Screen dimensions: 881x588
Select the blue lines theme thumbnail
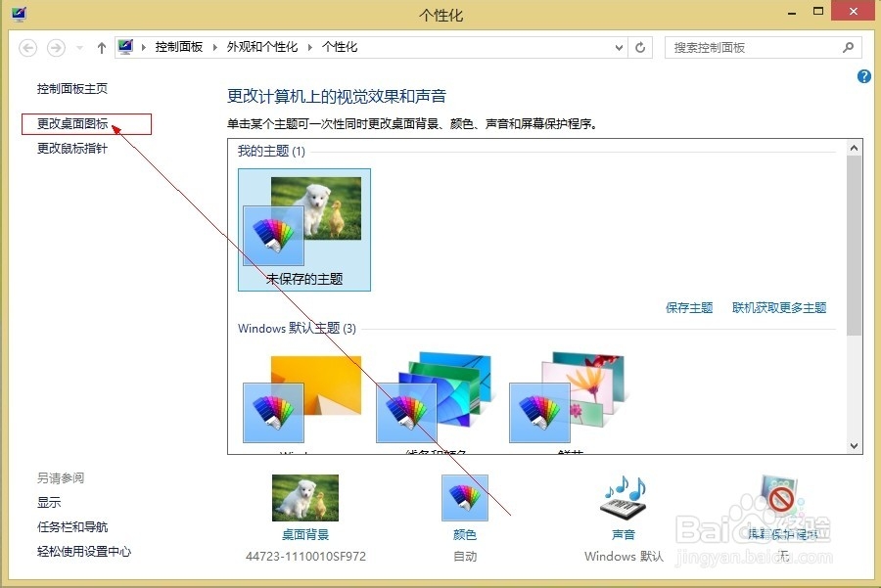tap(434, 397)
